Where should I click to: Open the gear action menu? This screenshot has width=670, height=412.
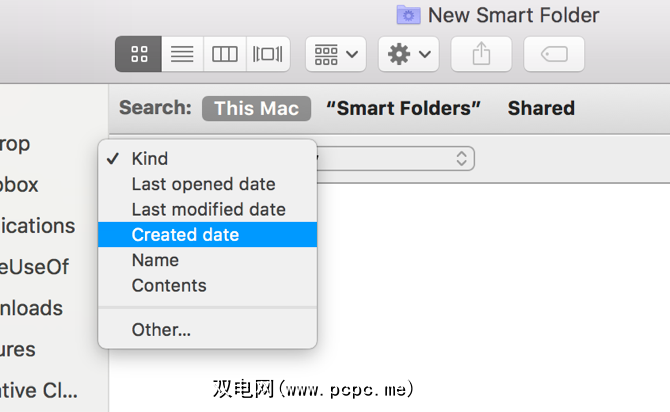point(408,54)
